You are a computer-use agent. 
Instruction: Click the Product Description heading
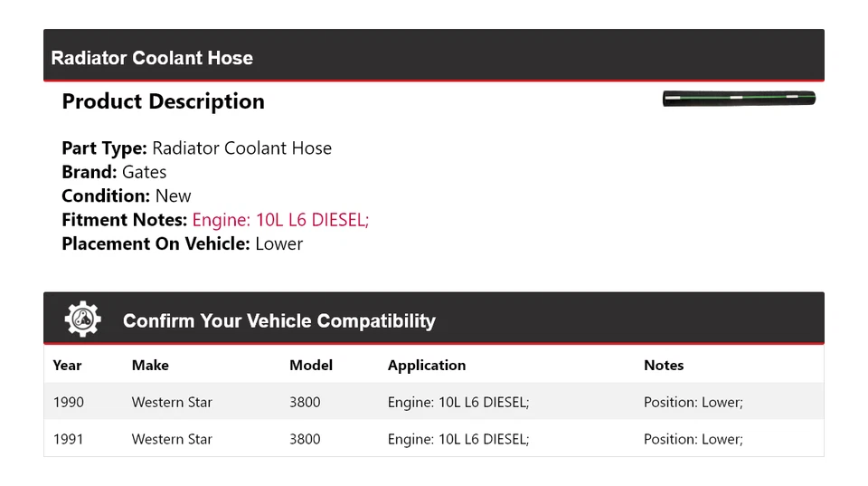click(x=163, y=101)
